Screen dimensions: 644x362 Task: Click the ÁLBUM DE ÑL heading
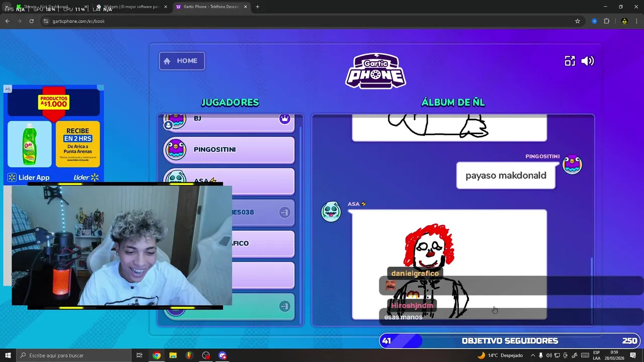[x=453, y=103]
